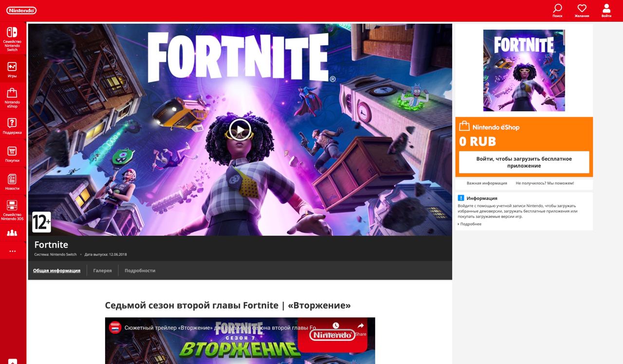Click the Nintendo eShop bag icon
623x364 pixels.
pyautogui.click(x=464, y=127)
